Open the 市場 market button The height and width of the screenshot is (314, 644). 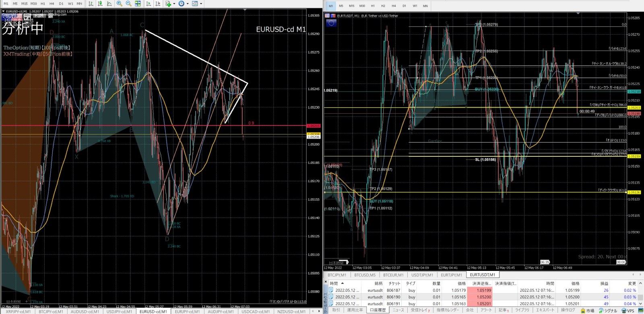point(588,310)
